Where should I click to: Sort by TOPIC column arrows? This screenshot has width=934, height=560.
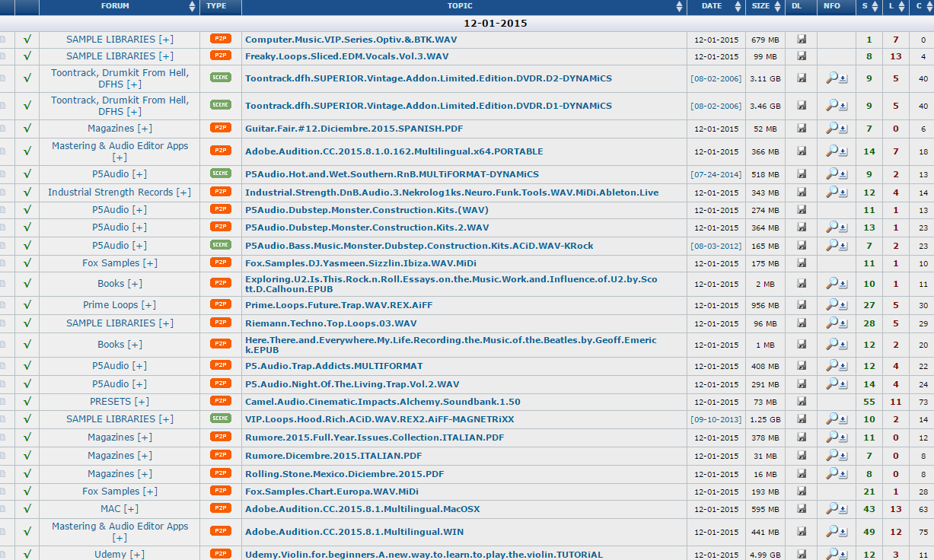(x=679, y=6)
